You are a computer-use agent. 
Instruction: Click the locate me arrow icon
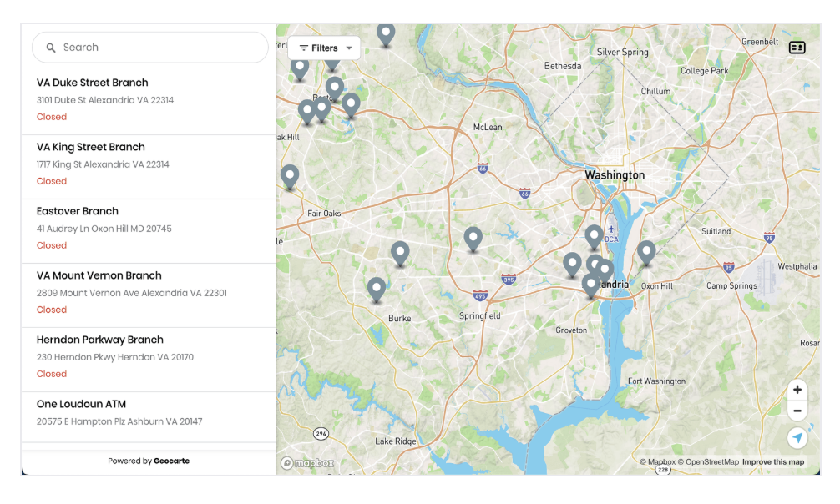797,438
